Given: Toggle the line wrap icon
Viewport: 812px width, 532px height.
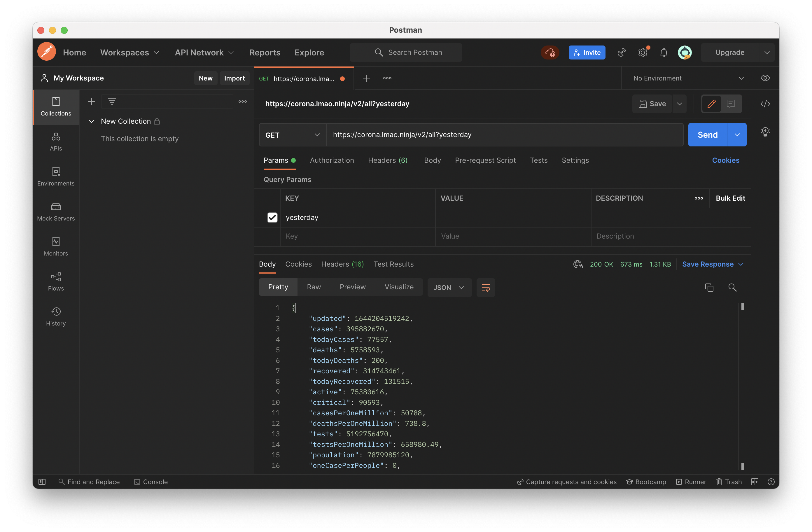Looking at the screenshot, I should click(486, 287).
